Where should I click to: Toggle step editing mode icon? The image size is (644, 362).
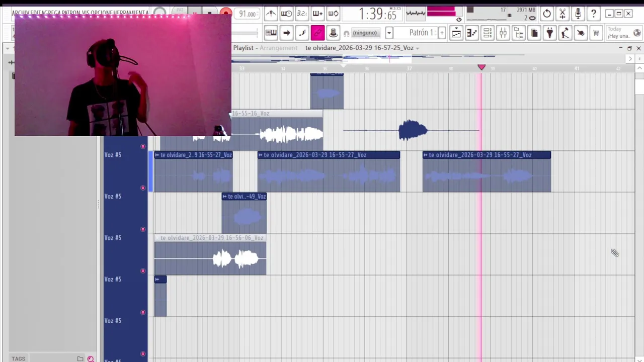302,33
